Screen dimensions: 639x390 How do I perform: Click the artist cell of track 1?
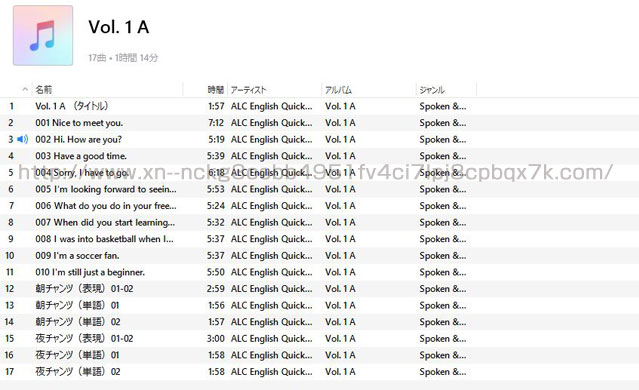click(272, 106)
